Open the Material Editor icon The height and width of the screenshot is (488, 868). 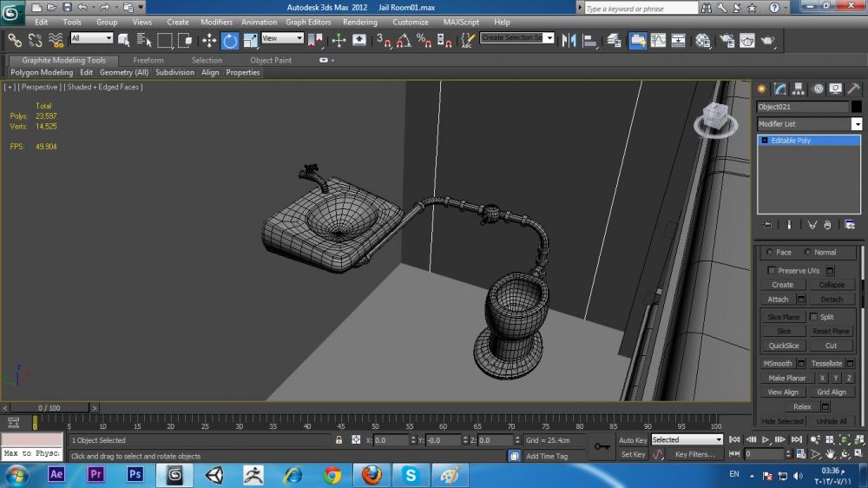pyautogui.click(x=703, y=40)
